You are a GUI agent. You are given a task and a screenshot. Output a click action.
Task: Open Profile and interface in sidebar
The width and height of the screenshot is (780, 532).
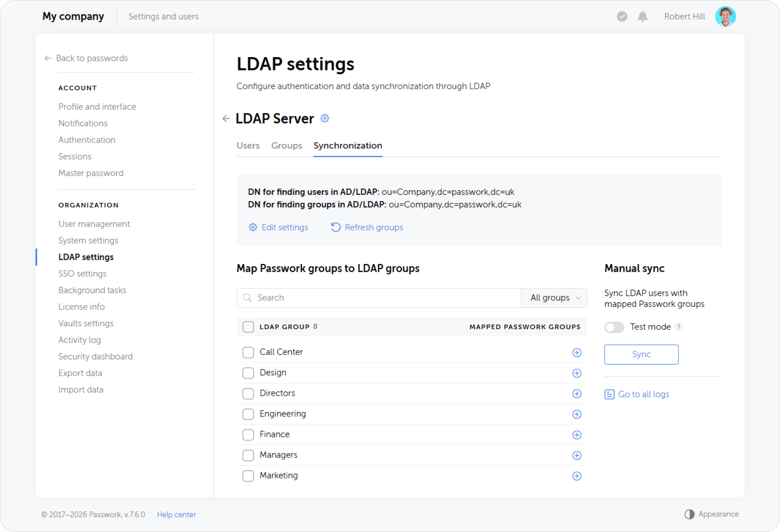(x=97, y=106)
